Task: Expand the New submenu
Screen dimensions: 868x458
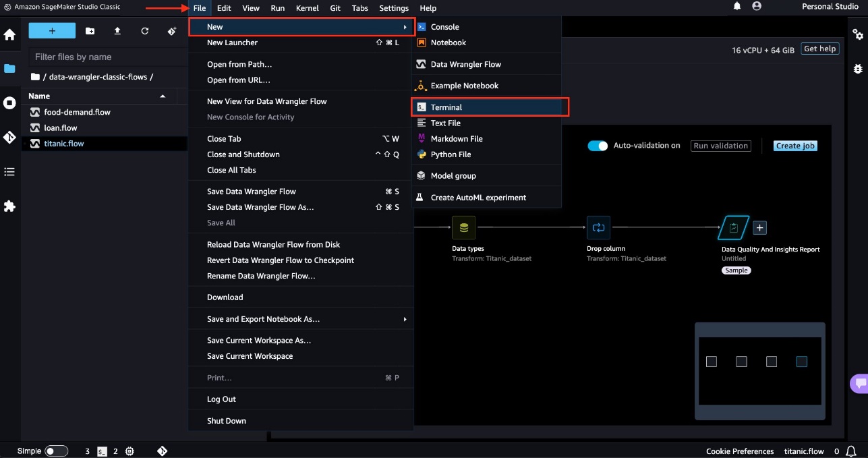Action: point(301,27)
